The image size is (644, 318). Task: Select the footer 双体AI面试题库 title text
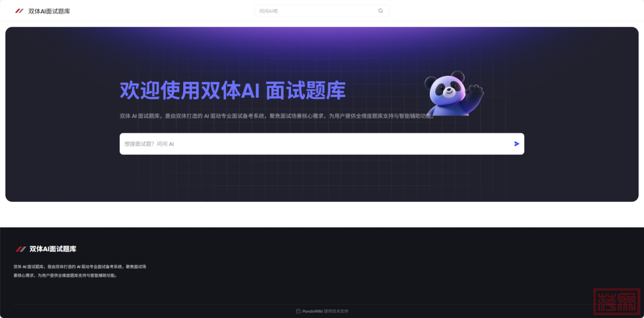[x=52, y=249]
